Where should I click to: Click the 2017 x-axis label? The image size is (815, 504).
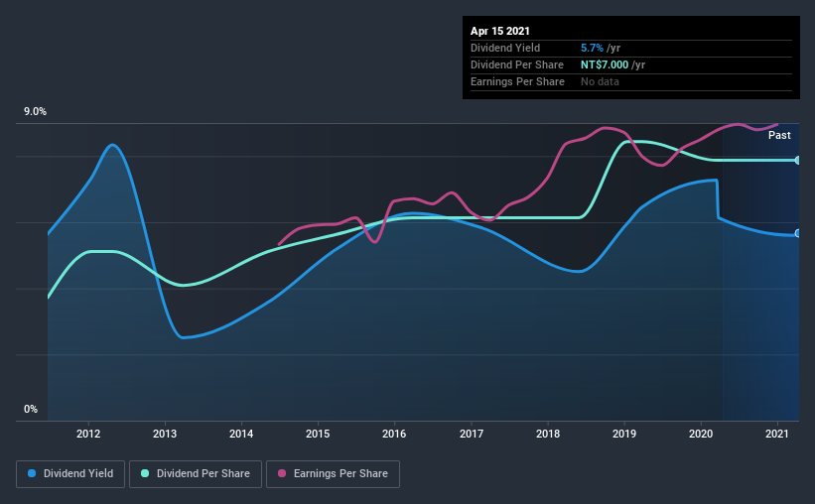[472, 434]
